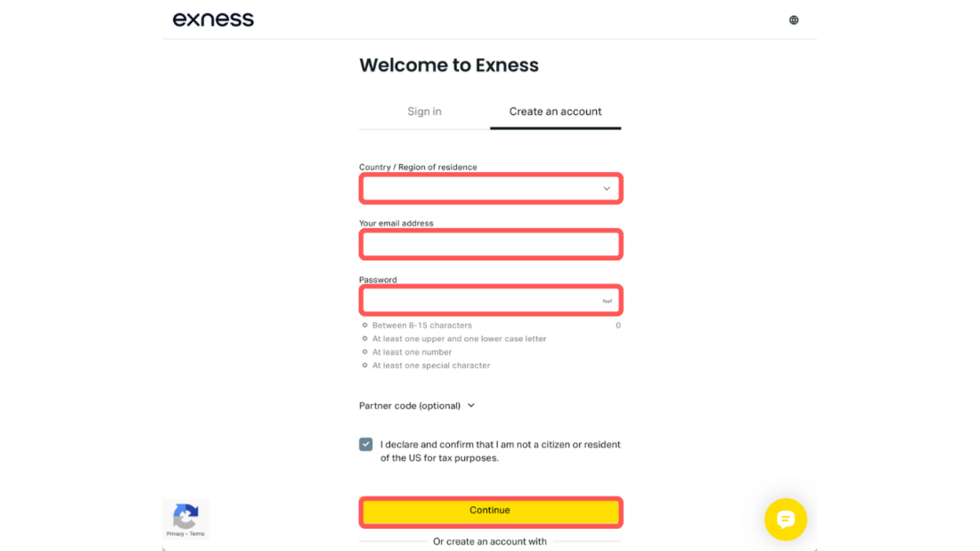The height and width of the screenshot is (551, 980).
Task: Show the password by clicking the eyelash icon
Action: [x=608, y=300]
